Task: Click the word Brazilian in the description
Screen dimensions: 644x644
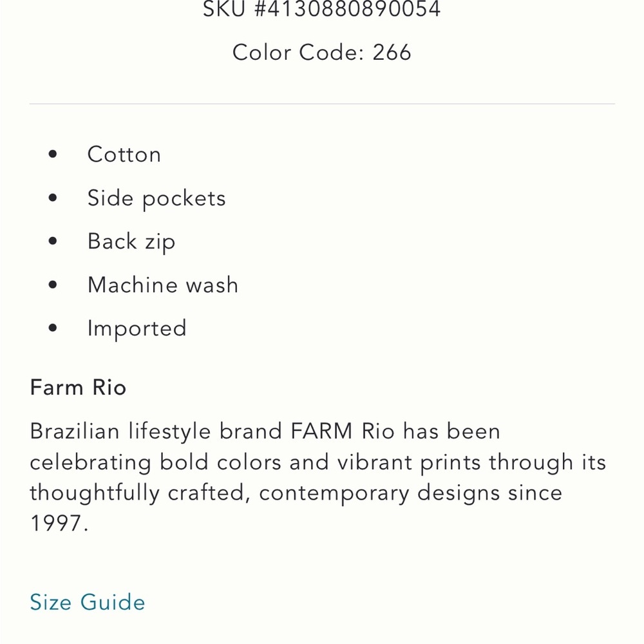Action: (x=75, y=431)
